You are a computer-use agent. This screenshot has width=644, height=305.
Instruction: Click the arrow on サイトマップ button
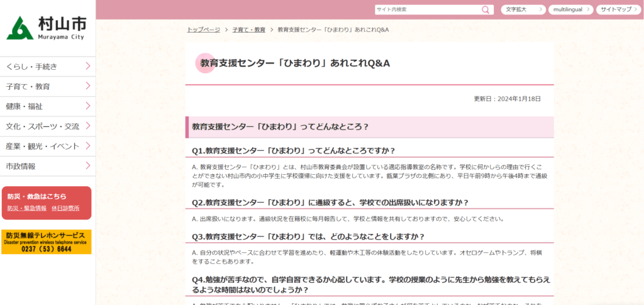[x=636, y=9]
